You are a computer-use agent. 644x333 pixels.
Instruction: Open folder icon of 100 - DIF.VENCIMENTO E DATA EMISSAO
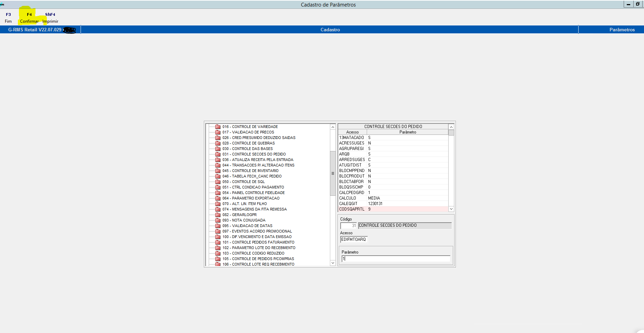click(x=218, y=237)
